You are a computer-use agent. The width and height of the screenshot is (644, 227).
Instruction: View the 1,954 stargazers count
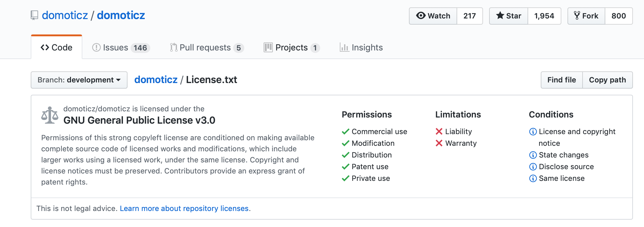[x=544, y=16]
